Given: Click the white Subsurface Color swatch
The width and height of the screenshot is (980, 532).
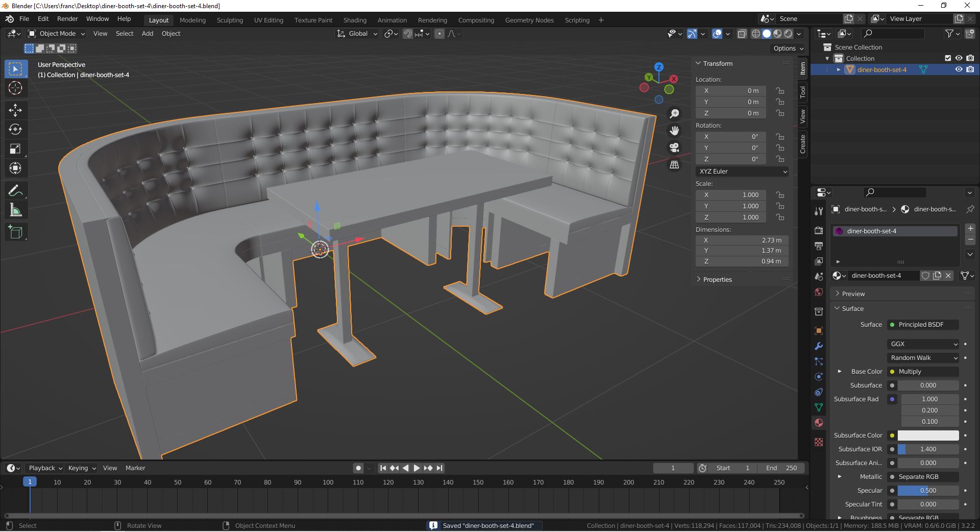Looking at the screenshot, I should coord(927,436).
